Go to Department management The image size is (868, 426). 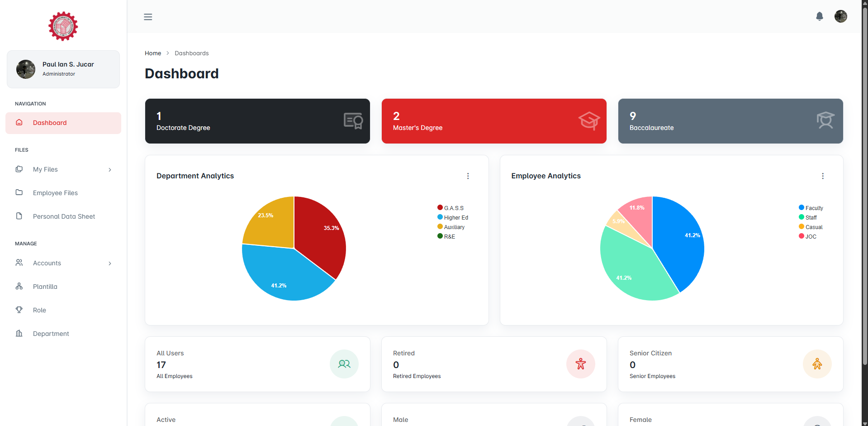click(63, 334)
